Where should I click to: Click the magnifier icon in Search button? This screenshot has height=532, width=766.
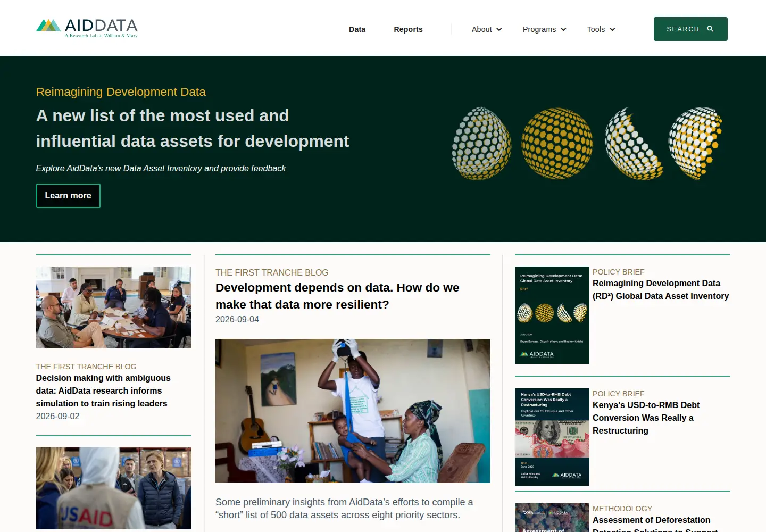click(x=710, y=29)
